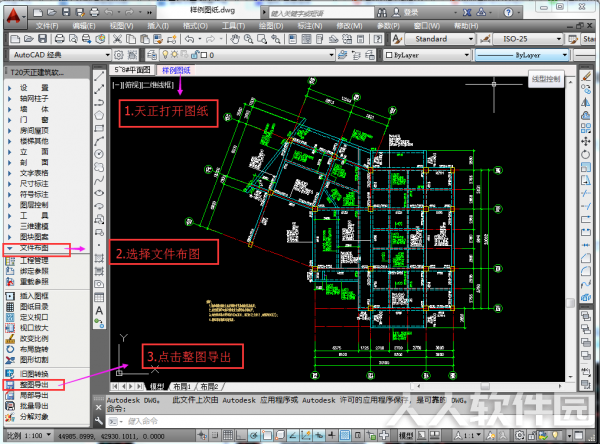The image size is (600, 444).
Task: Select the Arc draw tool
Action: 99,141
